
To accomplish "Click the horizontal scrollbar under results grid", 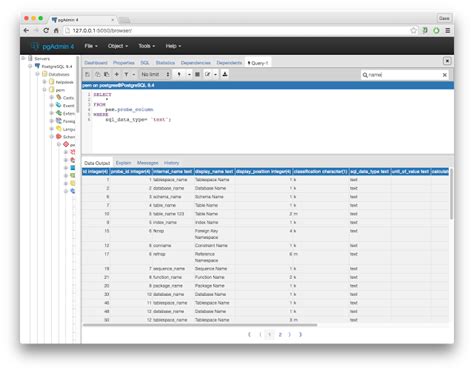I will (x=200, y=325).
